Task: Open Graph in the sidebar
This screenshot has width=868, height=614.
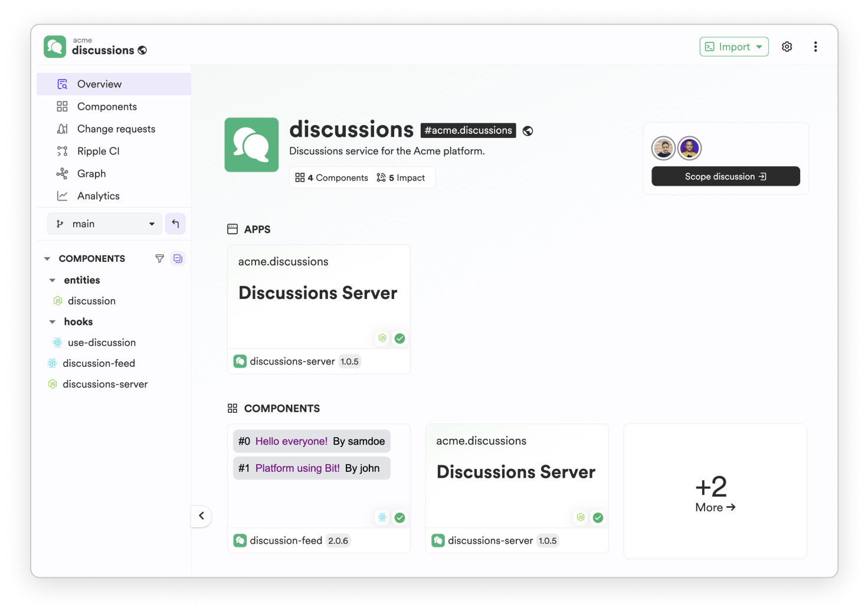Action: 114,173
